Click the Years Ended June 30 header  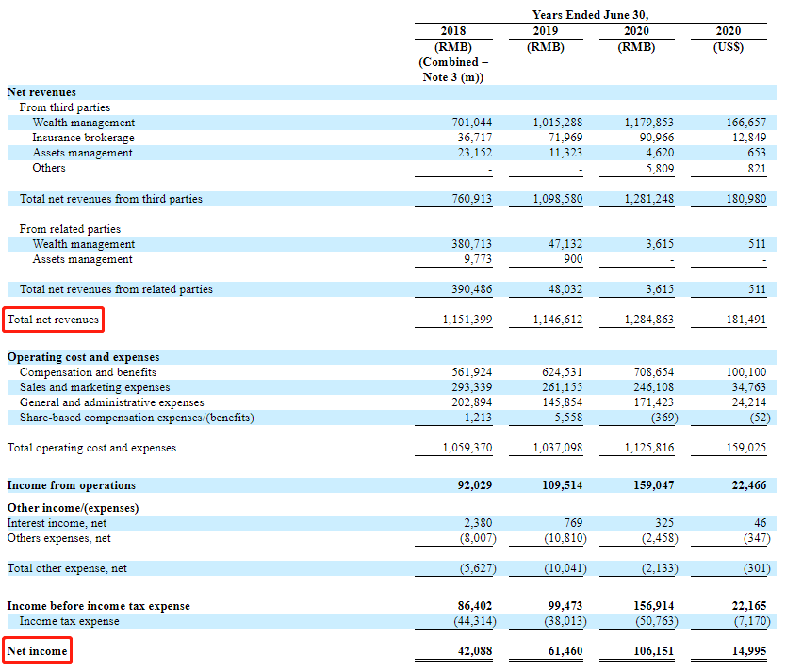(x=591, y=15)
